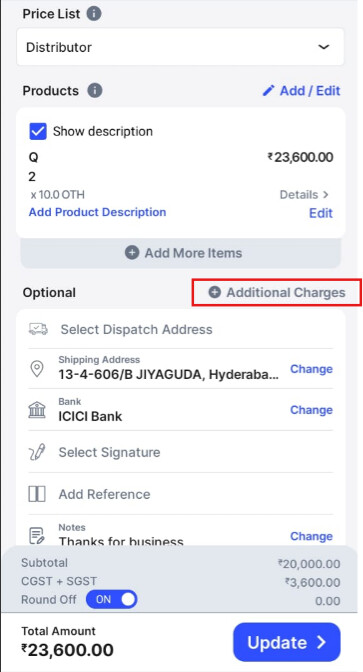The image size is (363, 672).
Task: Click the pencil icon beside Add / Edit
Action: click(268, 90)
